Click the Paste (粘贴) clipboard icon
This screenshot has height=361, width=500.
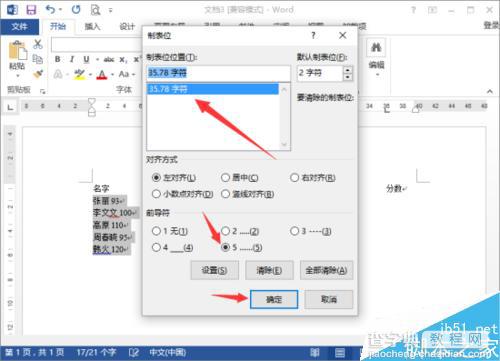17,51
